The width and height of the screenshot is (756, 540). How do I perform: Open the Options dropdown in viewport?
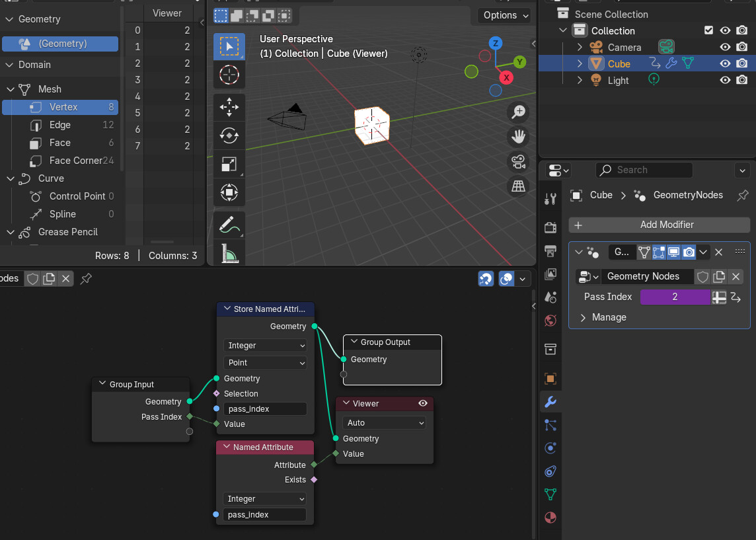click(x=505, y=15)
